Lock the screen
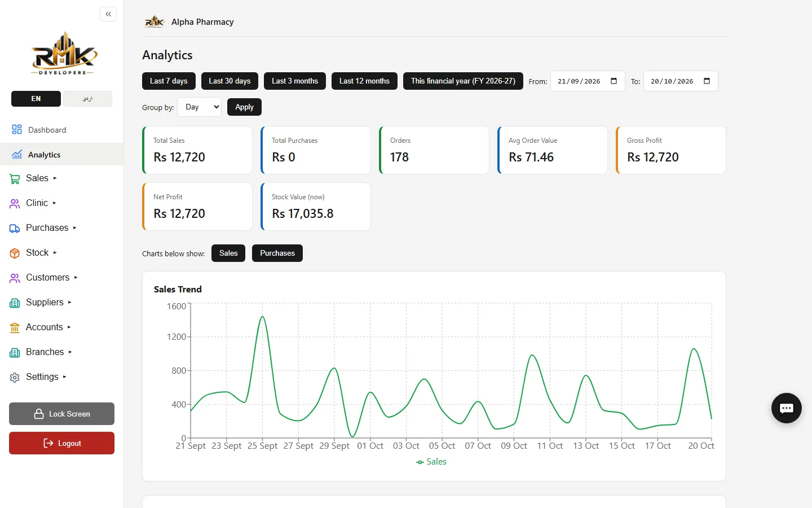Image resolution: width=812 pixels, height=508 pixels. tap(61, 414)
